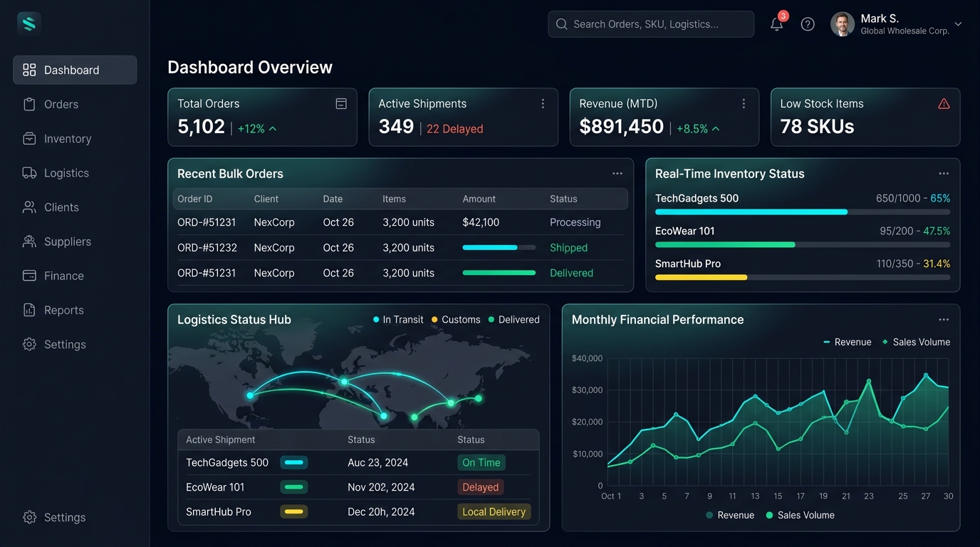The image size is (980, 547).
Task: Toggle Sales Volume in bottom chart legend
Action: [x=800, y=515]
